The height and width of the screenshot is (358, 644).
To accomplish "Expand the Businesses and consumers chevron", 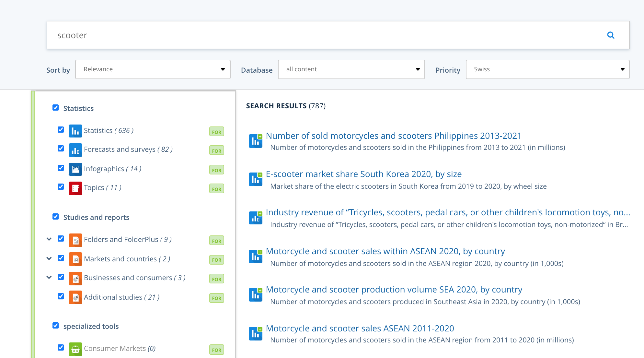I will point(49,277).
